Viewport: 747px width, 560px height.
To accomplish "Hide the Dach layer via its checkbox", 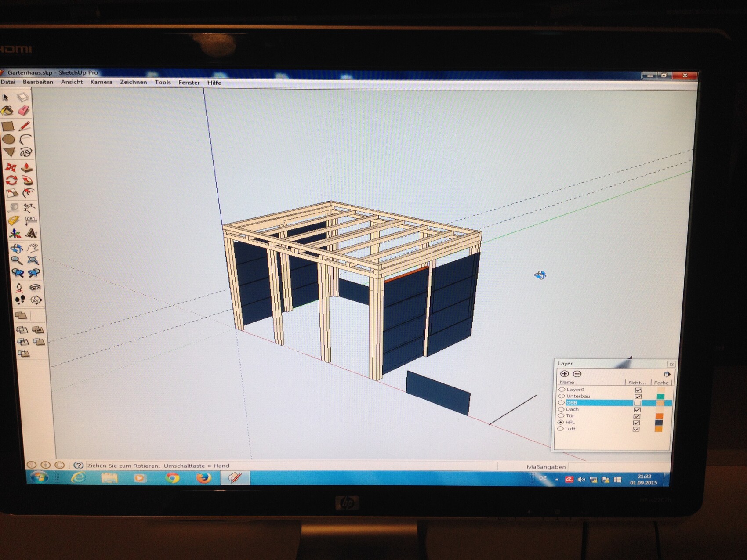I will (637, 409).
